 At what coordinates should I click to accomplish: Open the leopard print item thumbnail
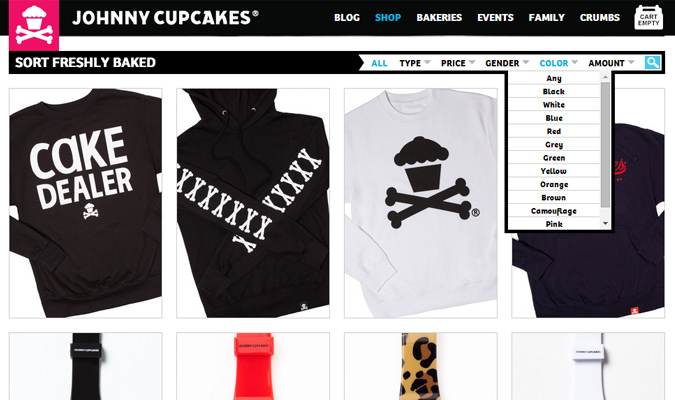click(x=421, y=366)
